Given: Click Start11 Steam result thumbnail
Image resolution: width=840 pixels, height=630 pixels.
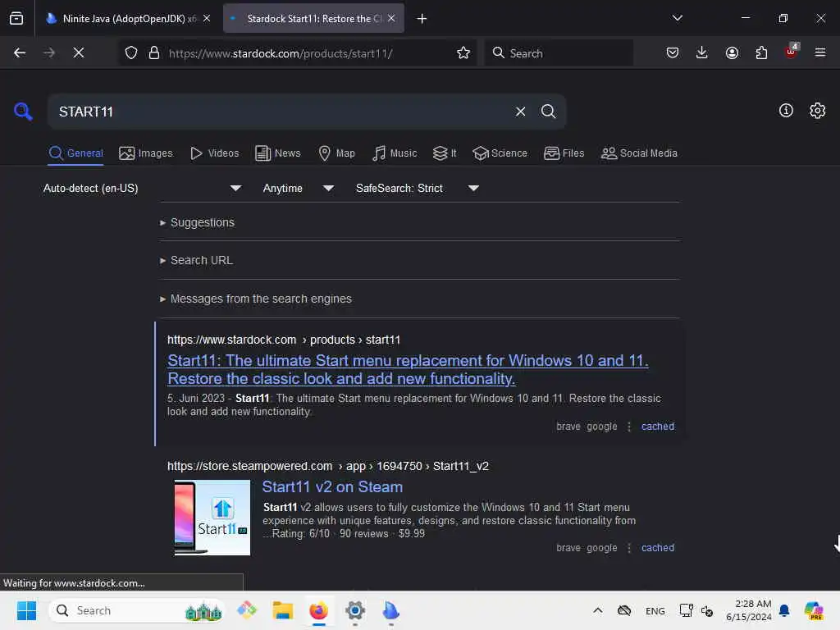Looking at the screenshot, I should tap(212, 518).
